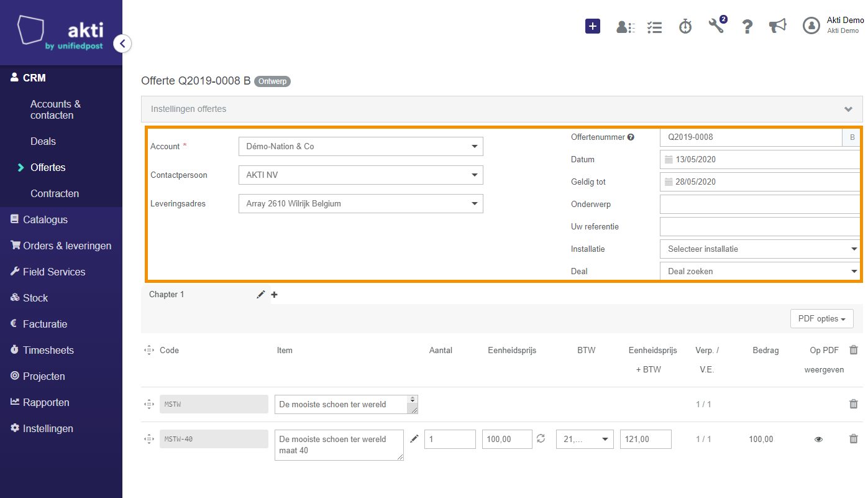Click the Chapter 1 heading text
This screenshot has width=868, height=498.
coord(167,295)
